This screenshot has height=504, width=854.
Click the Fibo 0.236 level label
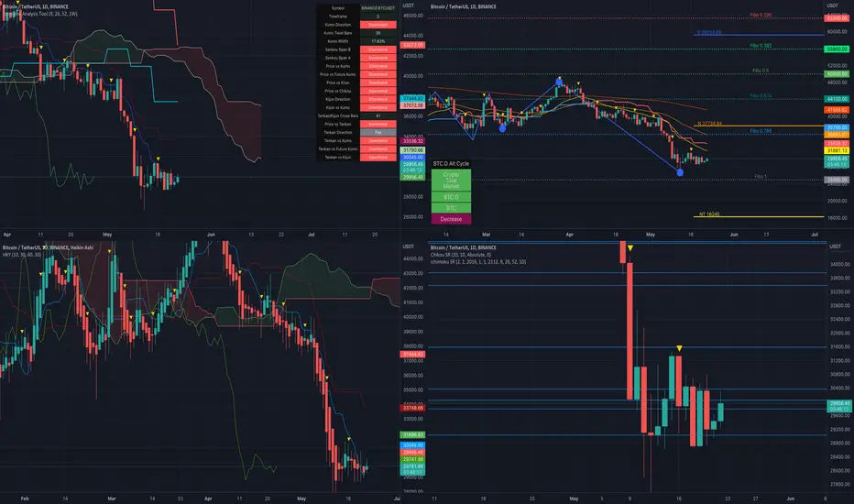coord(761,16)
